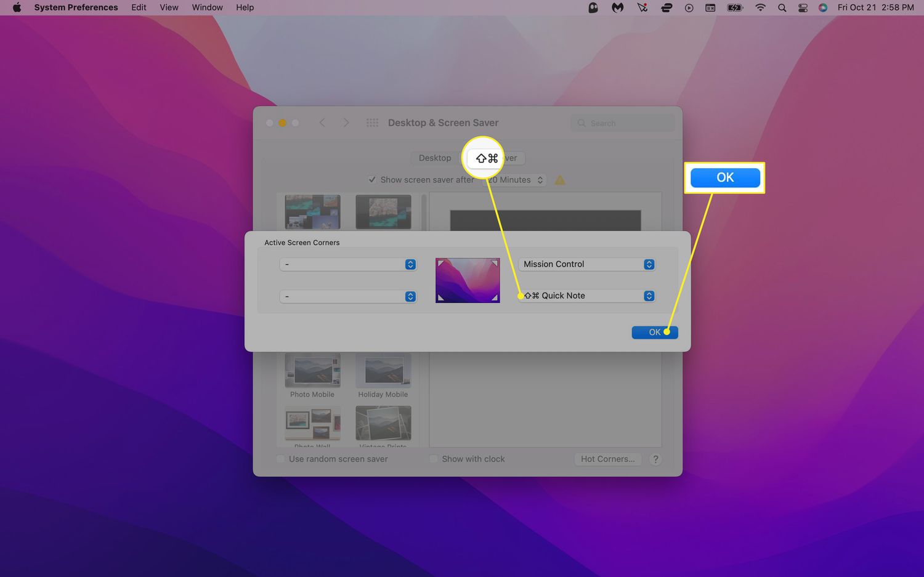Click the yellow warning triangle icon
Viewport: 924px width, 577px height.
tap(560, 180)
